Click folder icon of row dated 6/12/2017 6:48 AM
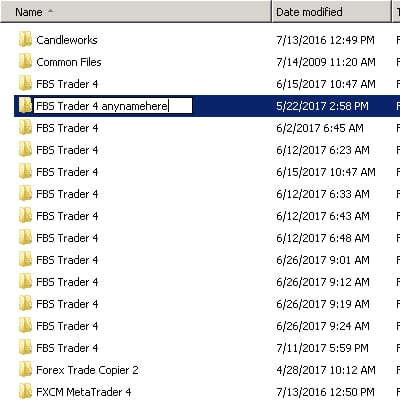 pyautogui.click(x=25, y=238)
